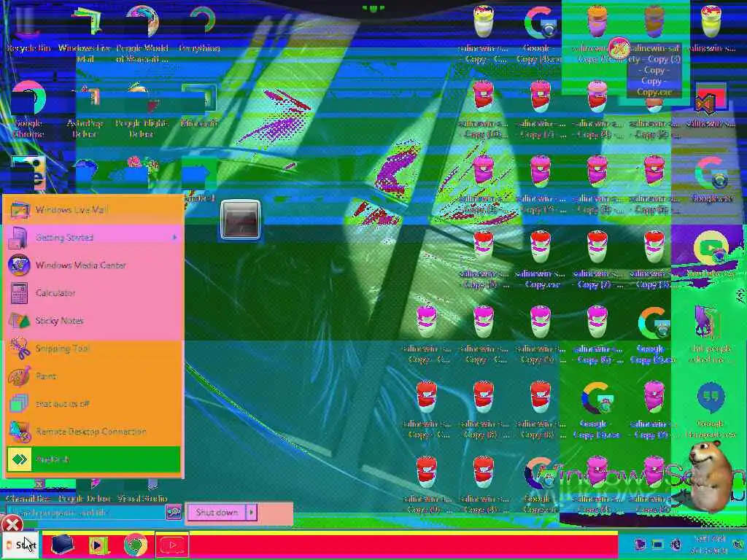Click the search magnifier button in Start menu
This screenshot has height=560, width=747.
click(x=174, y=513)
